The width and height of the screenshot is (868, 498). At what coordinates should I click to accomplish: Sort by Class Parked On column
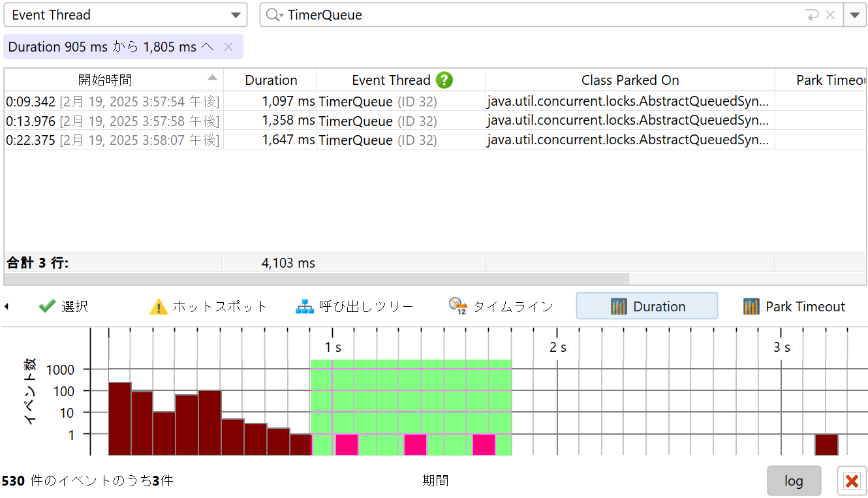[630, 80]
